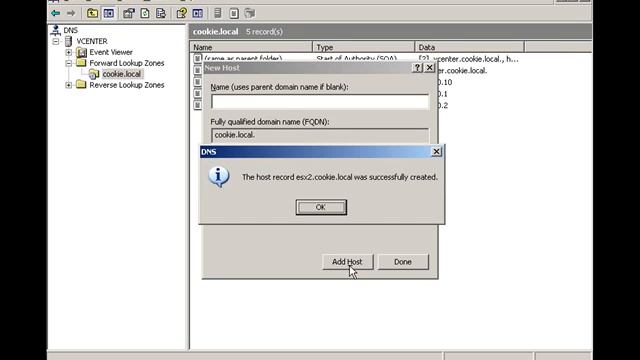Click the info icon in the DNS message box
The width and height of the screenshot is (640, 360).
[219, 176]
